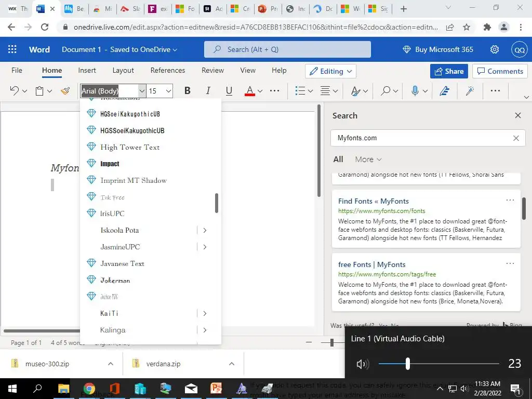Open museo-300.zip download options chevron
This screenshot has height=399, width=532.
(x=110, y=364)
